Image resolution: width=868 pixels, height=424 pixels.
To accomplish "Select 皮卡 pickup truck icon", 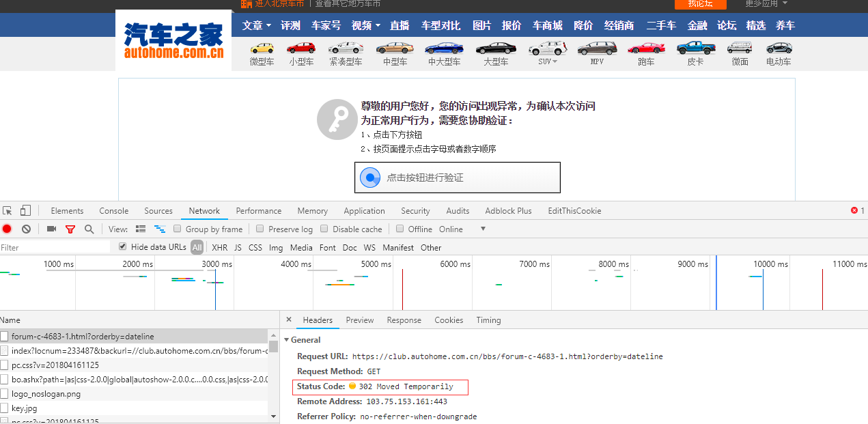I will point(696,48).
